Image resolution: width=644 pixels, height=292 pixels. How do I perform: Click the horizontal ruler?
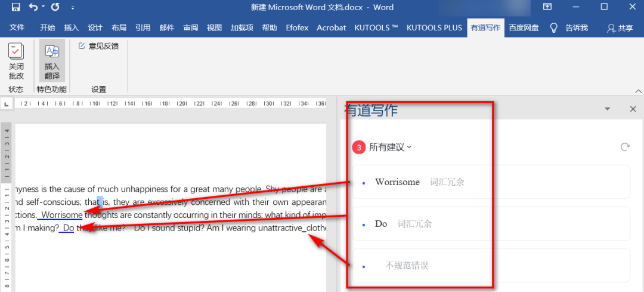[x=171, y=103]
